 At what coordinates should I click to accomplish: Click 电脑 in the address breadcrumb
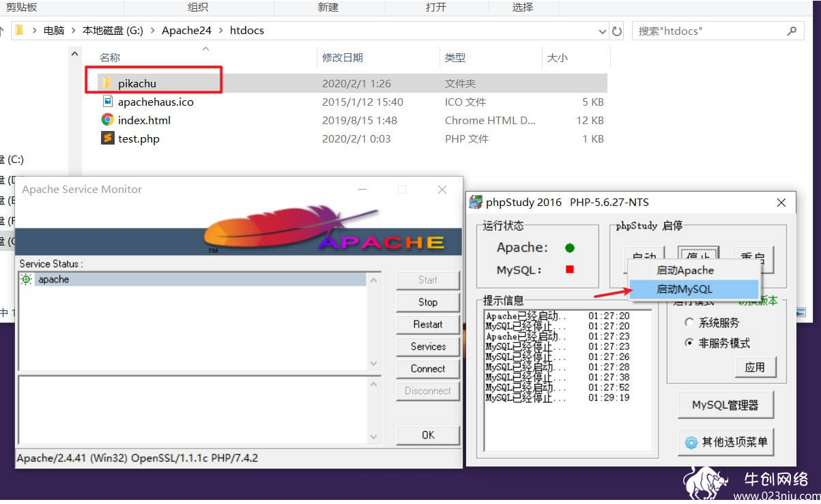click(x=54, y=31)
